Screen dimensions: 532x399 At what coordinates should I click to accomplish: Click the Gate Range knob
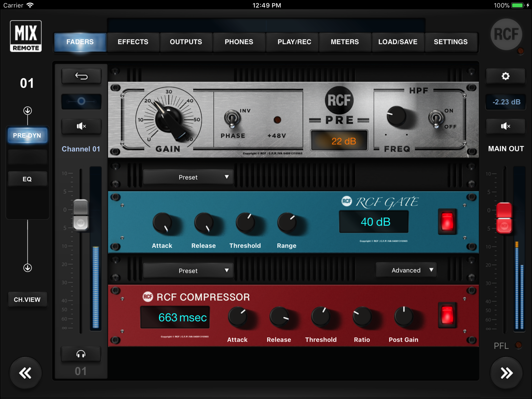[287, 222]
